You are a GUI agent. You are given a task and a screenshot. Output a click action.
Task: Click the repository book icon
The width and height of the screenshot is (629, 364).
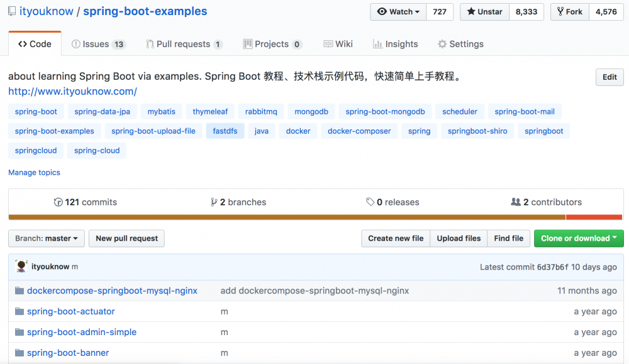(12, 11)
